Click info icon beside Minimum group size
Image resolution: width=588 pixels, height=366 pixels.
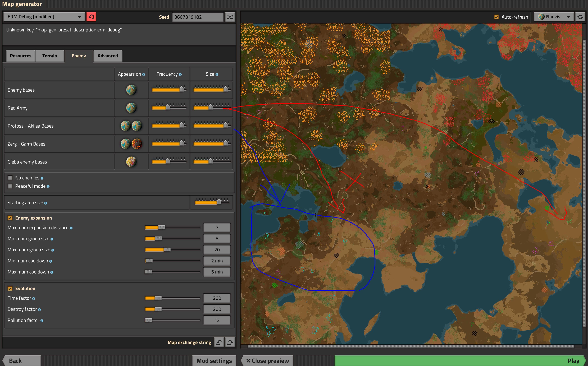click(52, 239)
